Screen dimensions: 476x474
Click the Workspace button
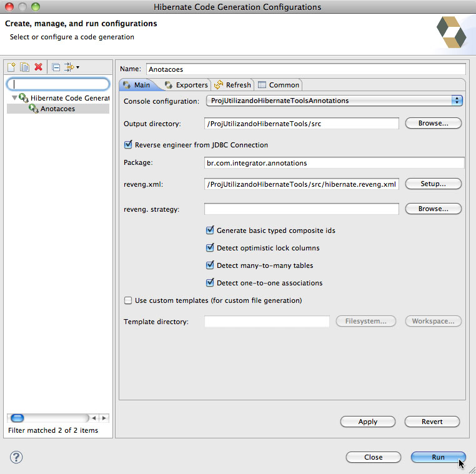click(x=433, y=321)
